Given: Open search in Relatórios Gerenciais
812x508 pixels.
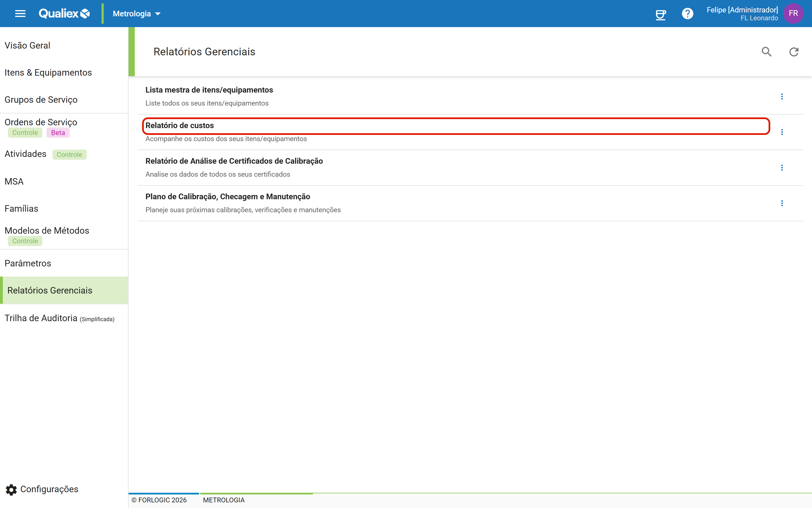Looking at the screenshot, I should point(766,52).
